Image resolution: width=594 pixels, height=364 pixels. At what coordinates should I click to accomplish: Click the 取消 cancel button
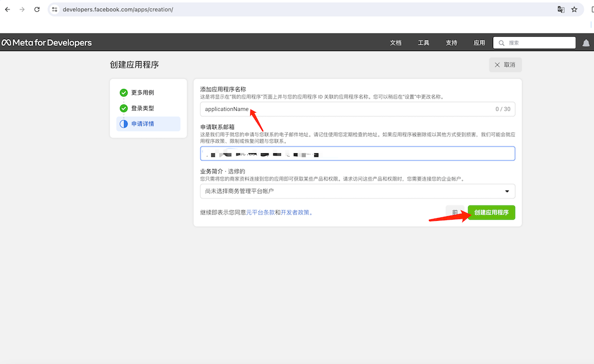coord(505,65)
